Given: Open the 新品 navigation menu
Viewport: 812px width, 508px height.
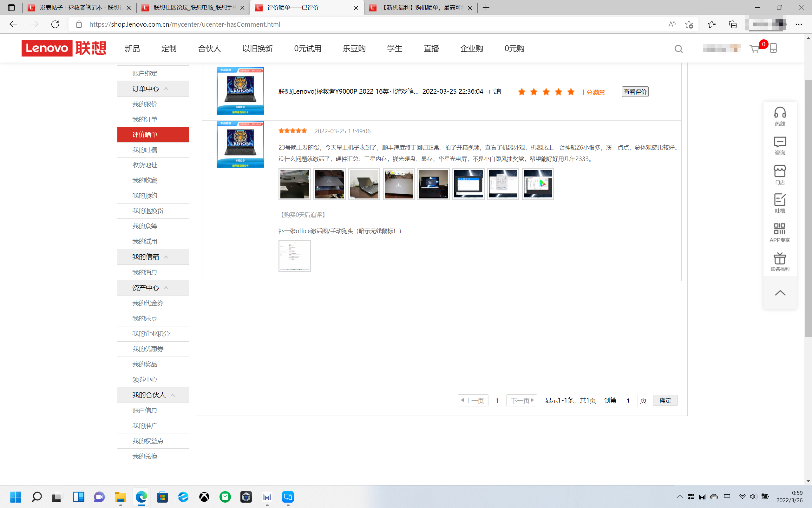Looking at the screenshot, I should point(132,48).
